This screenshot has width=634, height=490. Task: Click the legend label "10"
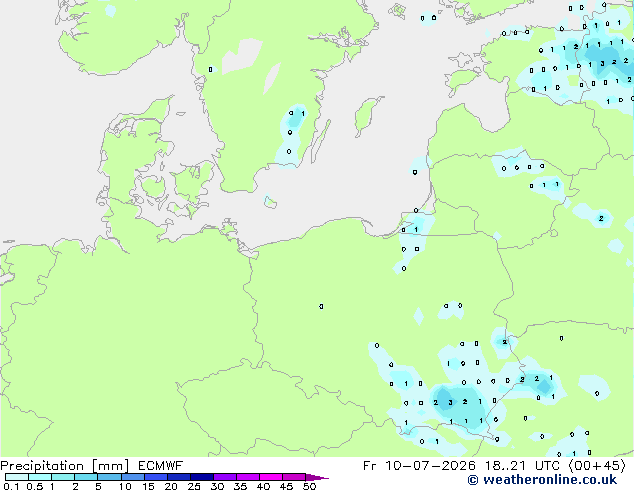[125, 486]
